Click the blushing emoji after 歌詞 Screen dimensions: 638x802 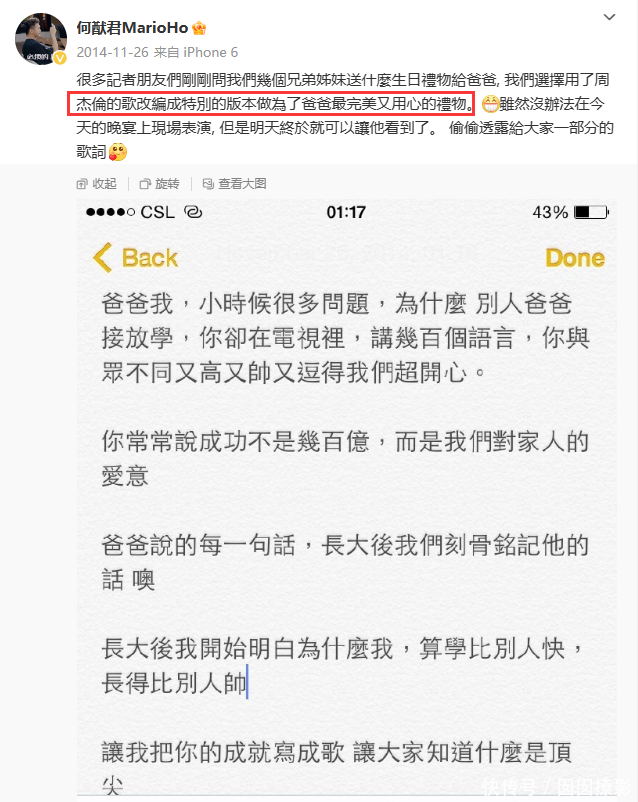pos(118,152)
